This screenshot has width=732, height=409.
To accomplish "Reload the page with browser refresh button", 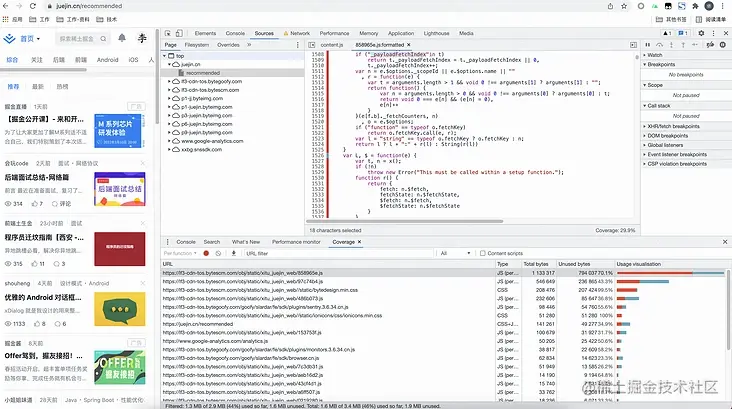I will tap(33, 6).
